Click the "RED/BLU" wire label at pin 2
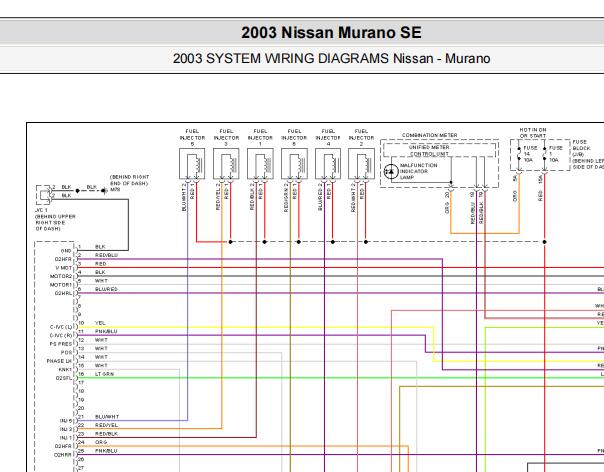 point(106,255)
